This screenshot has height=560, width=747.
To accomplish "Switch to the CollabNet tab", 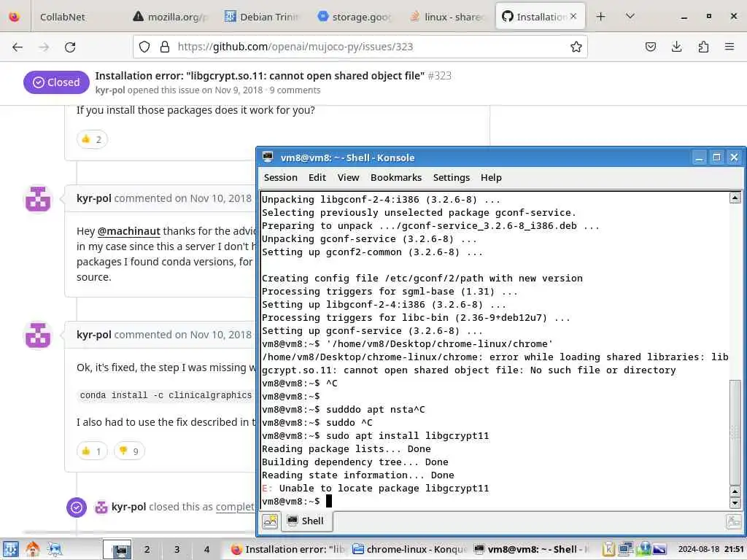I will click(x=63, y=17).
